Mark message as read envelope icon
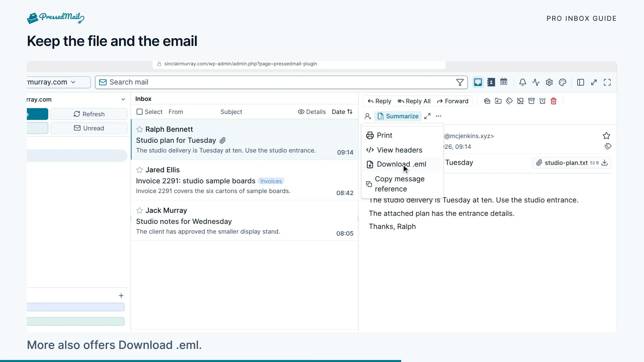Viewport: 644px width, 362px height. pyautogui.click(x=487, y=101)
